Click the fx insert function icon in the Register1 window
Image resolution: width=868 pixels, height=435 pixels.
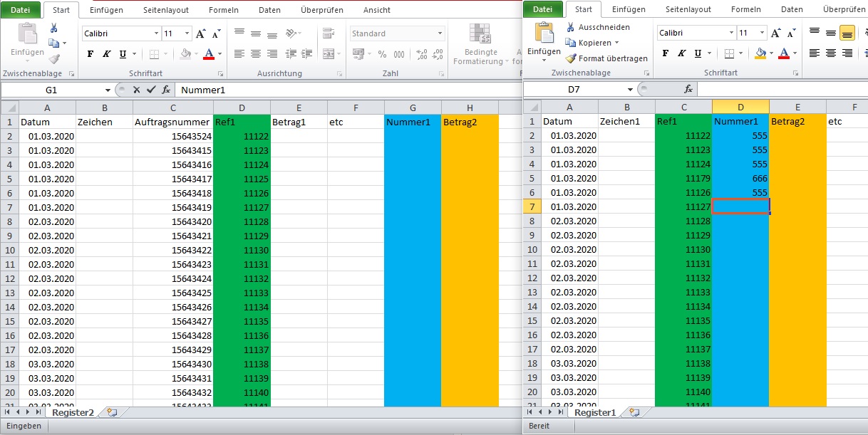[688, 89]
